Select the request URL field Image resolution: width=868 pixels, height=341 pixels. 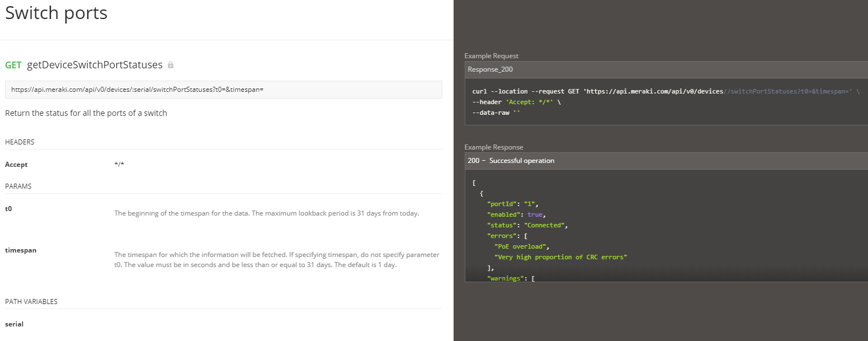pyautogui.click(x=224, y=89)
